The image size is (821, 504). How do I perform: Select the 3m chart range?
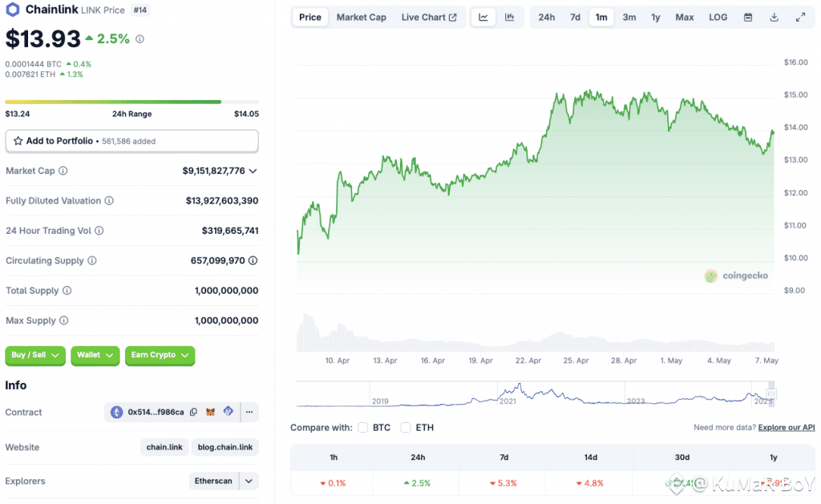click(x=629, y=18)
